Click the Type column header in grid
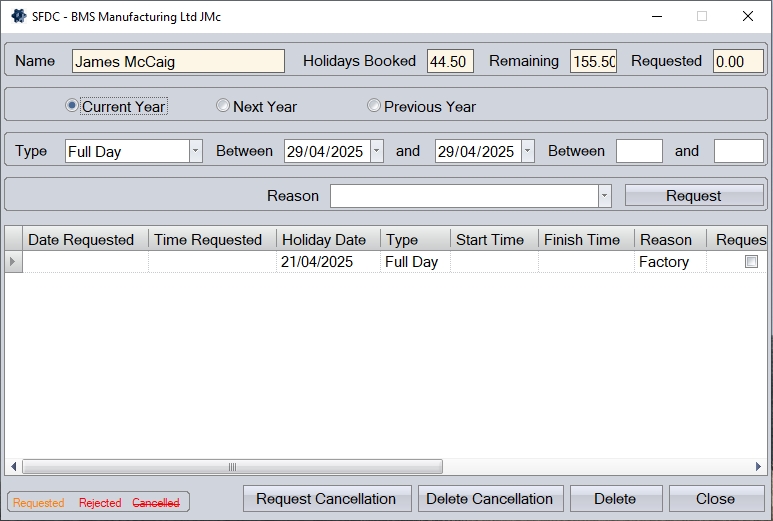 pos(416,240)
